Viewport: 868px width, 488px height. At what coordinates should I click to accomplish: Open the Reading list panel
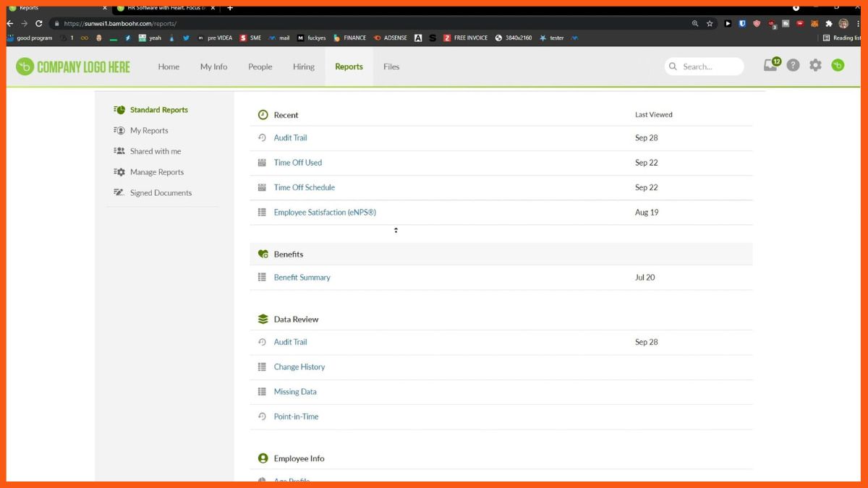tap(841, 38)
